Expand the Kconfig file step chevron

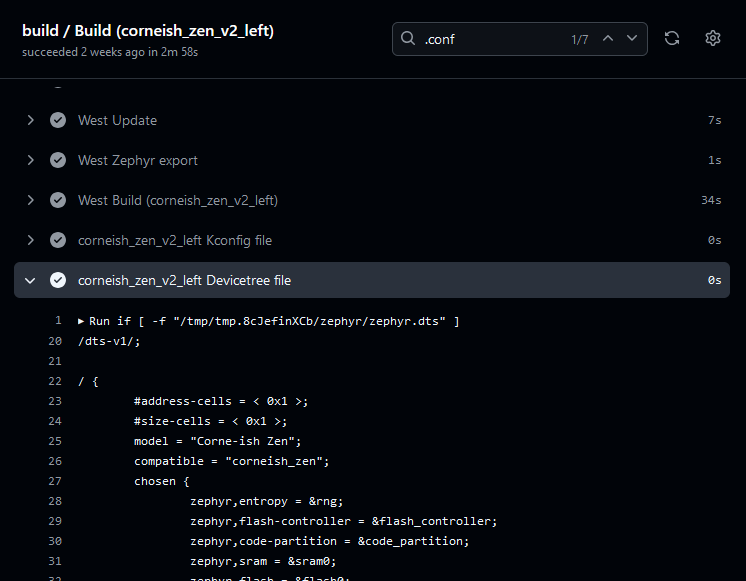[x=30, y=240]
